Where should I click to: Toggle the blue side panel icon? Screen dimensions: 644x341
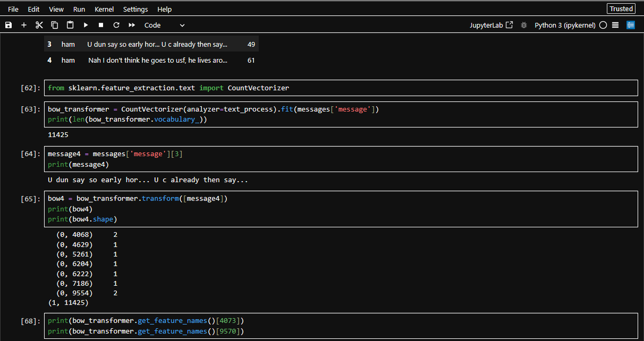click(631, 25)
